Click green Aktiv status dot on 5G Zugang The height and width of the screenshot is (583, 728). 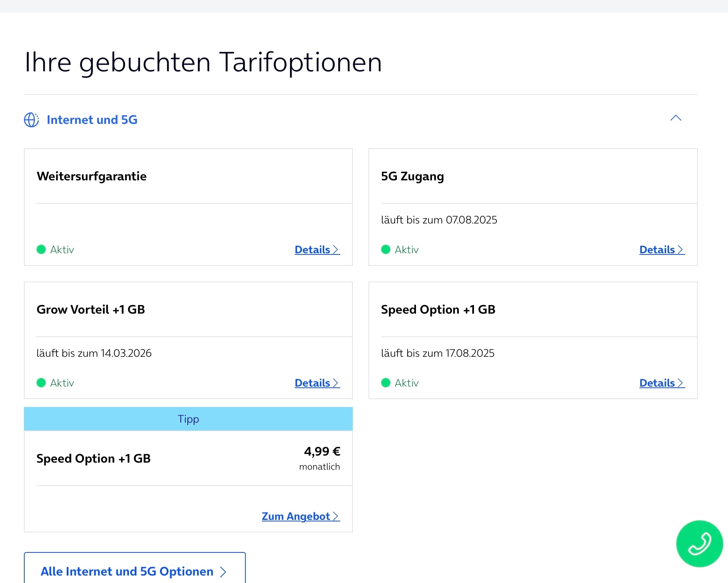point(386,250)
